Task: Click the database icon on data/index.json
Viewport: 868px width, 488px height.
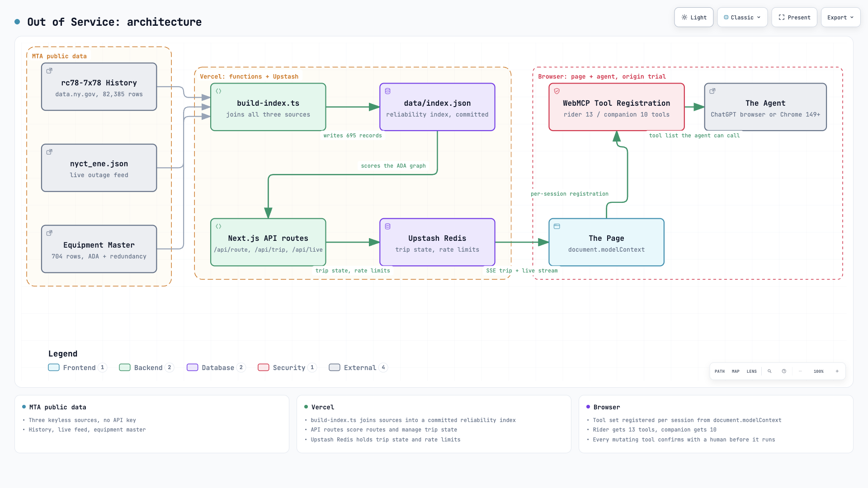Action: pyautogui.click(x=387, y=91)
